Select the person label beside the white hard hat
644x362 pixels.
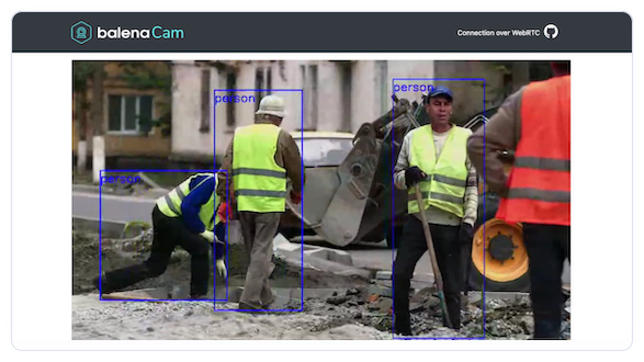click(x=235, y=99)
